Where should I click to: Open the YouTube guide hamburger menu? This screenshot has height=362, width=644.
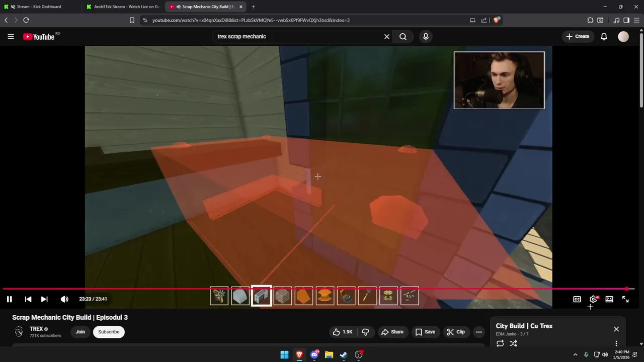tap(11, 37)
